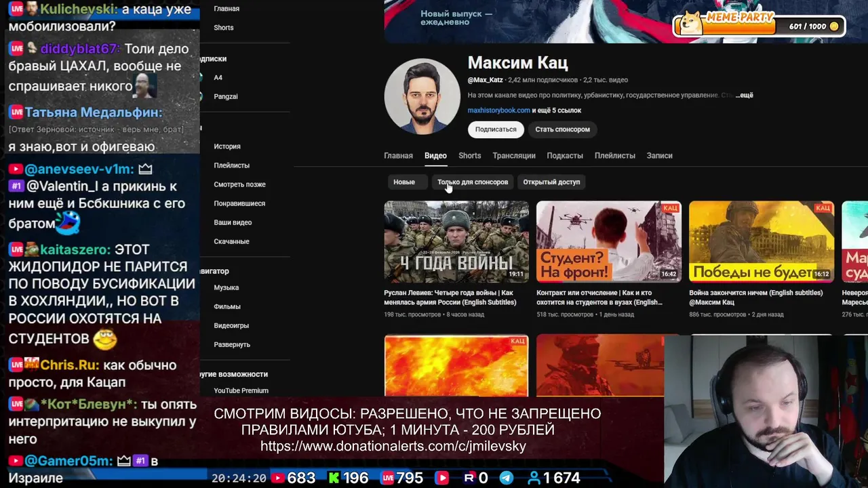Click the red play icon in stats bar

point(442,478)
